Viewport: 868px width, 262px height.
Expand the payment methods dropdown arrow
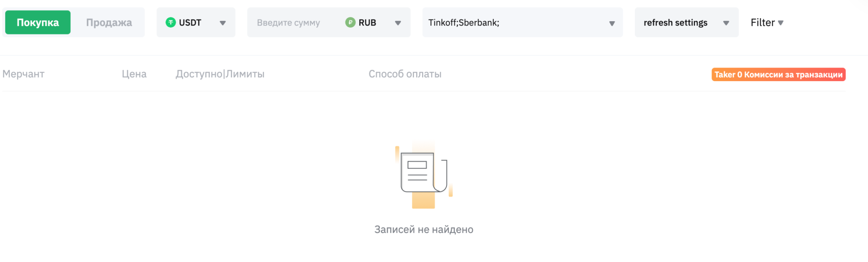[x=611, y=24]
